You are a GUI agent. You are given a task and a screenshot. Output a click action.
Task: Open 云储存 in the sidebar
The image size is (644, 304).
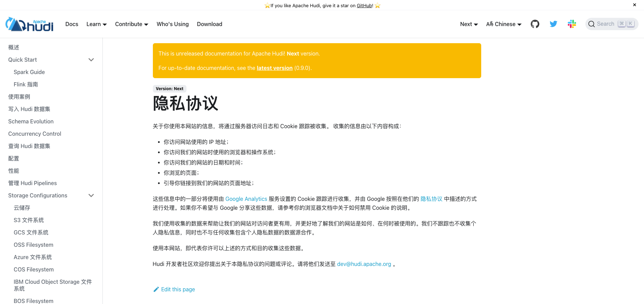pyautogui.click(x=22, y=208)
